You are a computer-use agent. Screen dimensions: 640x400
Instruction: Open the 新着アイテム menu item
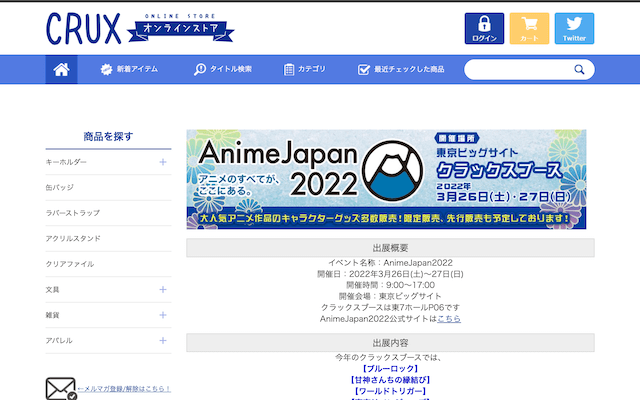(129, 69)
